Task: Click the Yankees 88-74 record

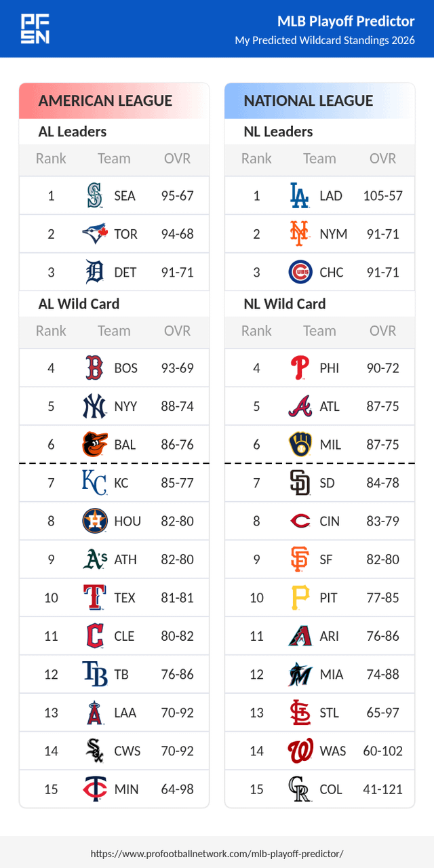Action: [x=178, y=406]
